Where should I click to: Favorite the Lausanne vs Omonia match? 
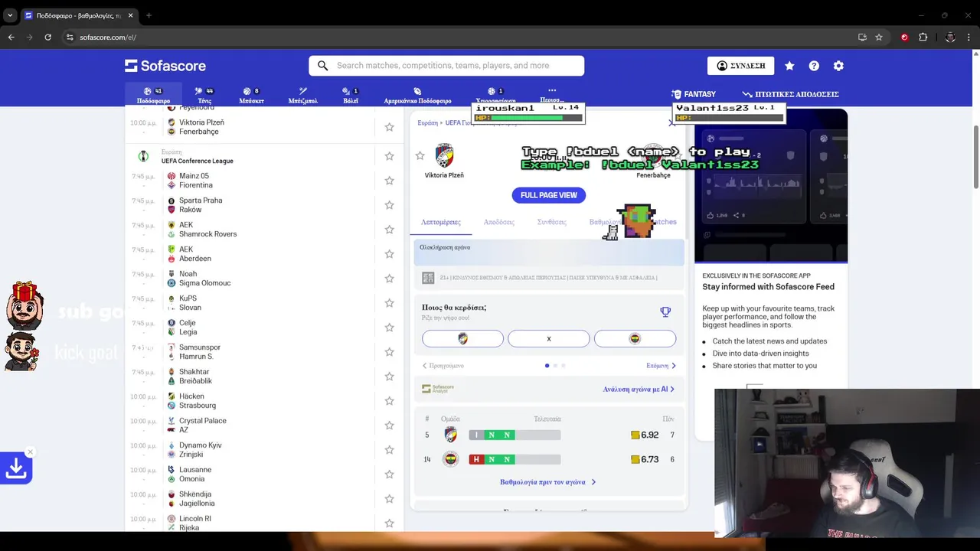tap(389, 474)
